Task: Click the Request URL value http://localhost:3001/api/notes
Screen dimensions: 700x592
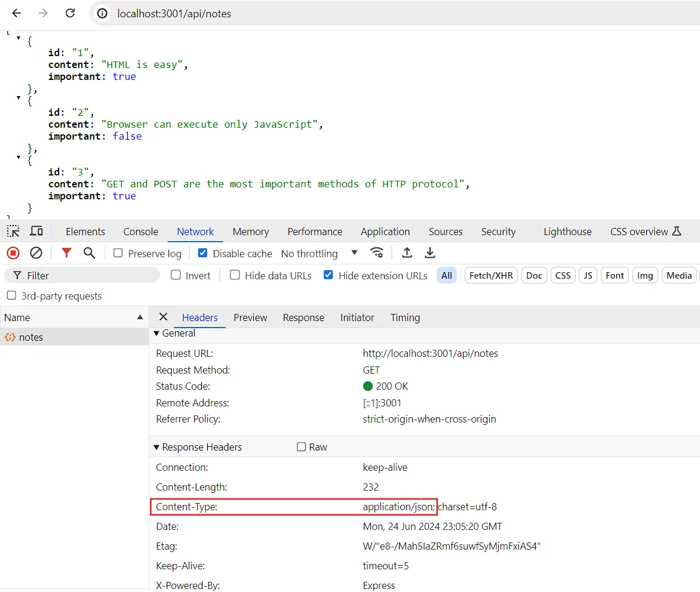Action: (x=431, y=353)
